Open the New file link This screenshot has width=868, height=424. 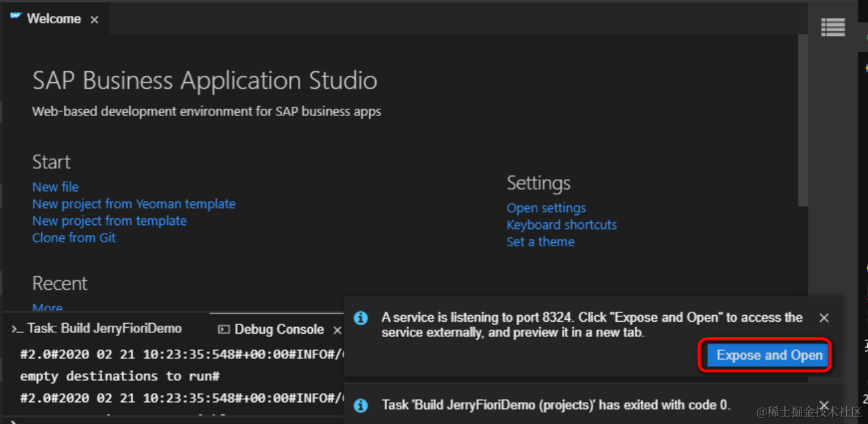pyautogui.click(x=55, y=187)
